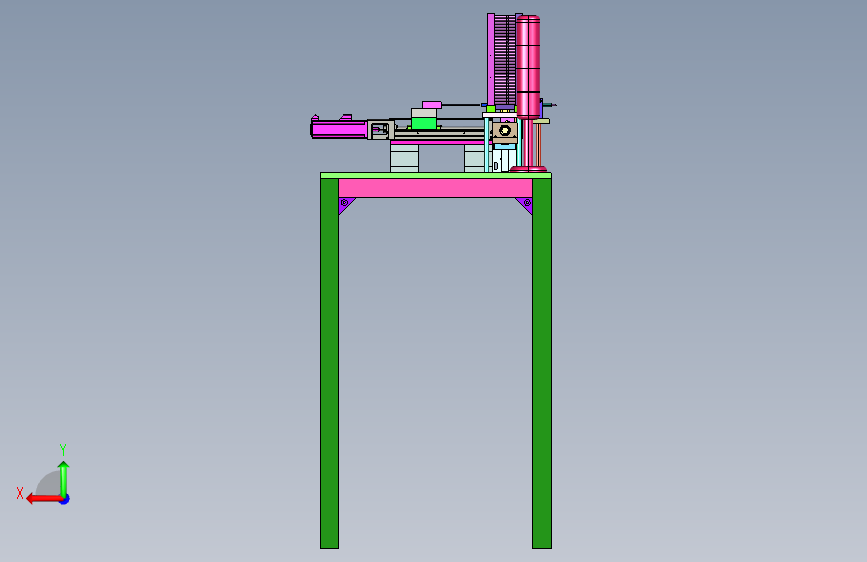Select the right green table leg
This screenshot has height=562, width=867.
click(x=542, y=363)
